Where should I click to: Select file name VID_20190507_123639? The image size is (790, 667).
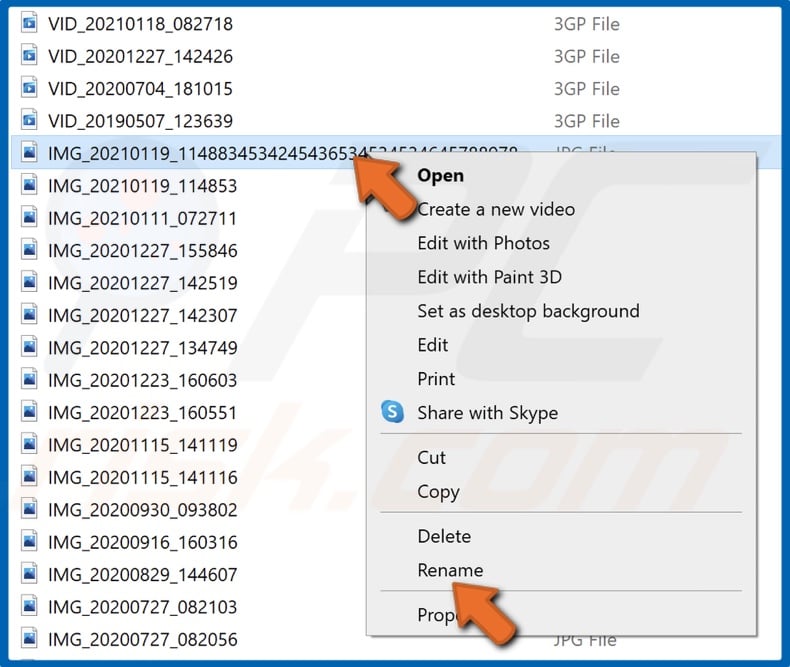pos(141,121)
